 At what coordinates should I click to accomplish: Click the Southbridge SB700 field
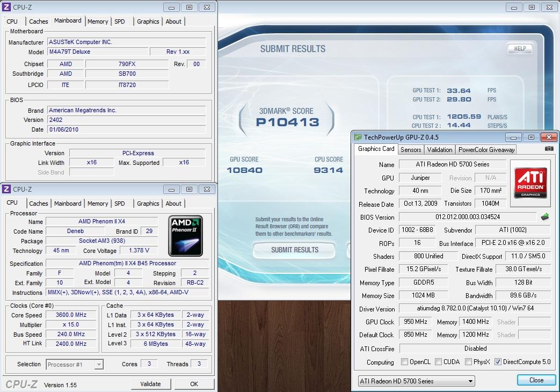click(x=127, y=74)
